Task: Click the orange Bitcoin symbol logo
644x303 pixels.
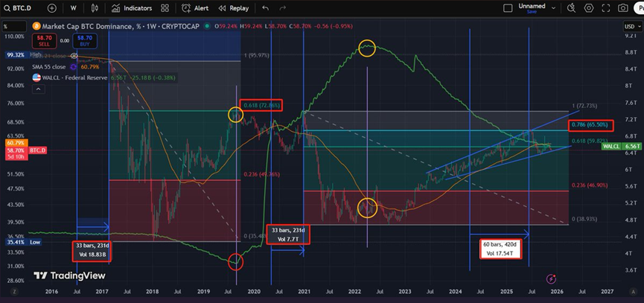Action: 36,26
